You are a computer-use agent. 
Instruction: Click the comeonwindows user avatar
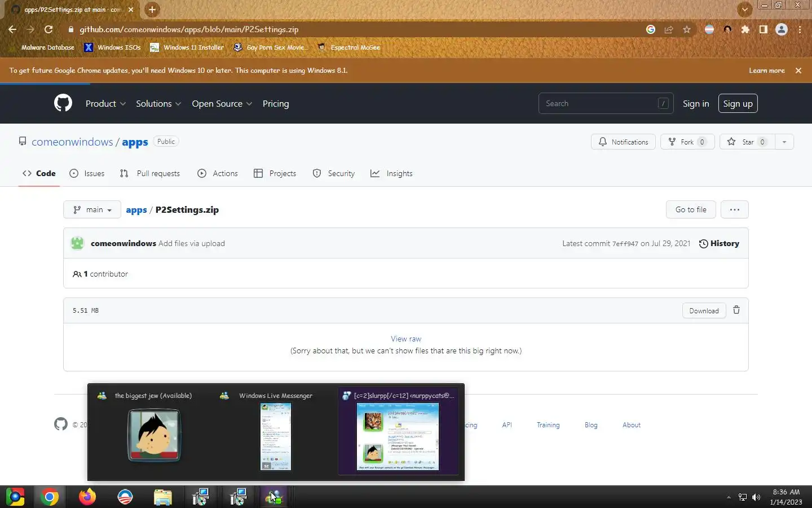pyautogui.click(x=78, y=243)
